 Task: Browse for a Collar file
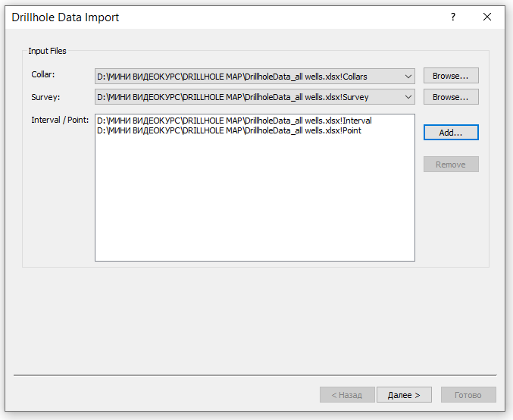(x=451, y=76)
